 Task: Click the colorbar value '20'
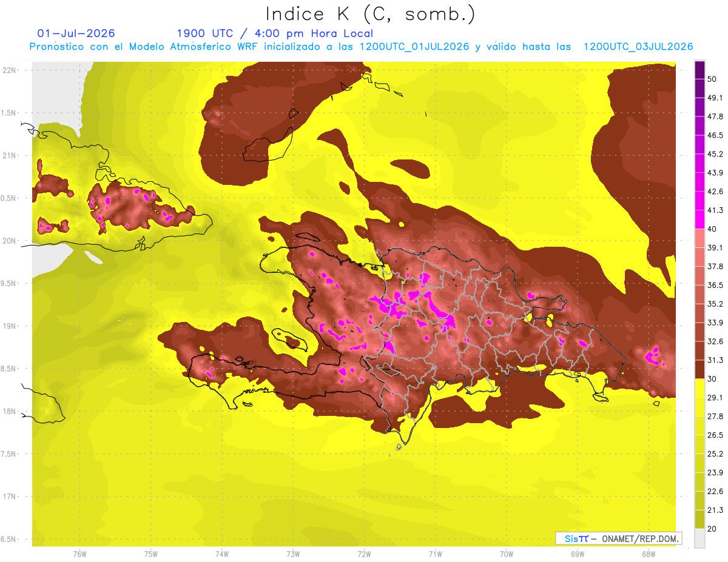[x=712, y=529]
